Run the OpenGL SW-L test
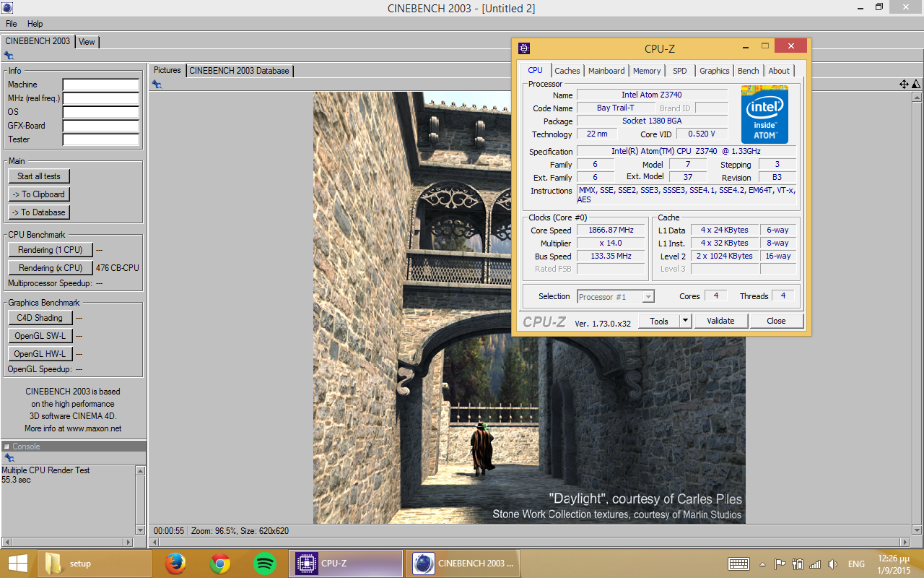This screenshot has width=924, height=578. [x=40, y=336]
